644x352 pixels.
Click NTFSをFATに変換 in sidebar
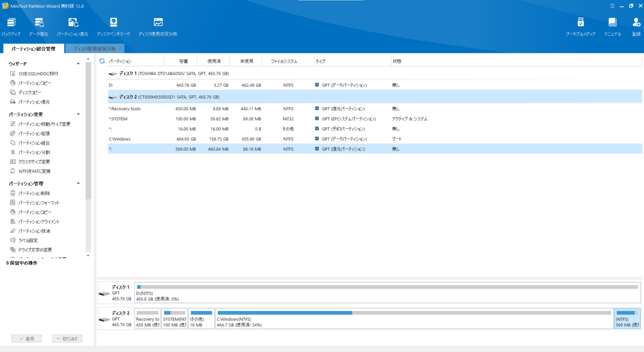31,171
